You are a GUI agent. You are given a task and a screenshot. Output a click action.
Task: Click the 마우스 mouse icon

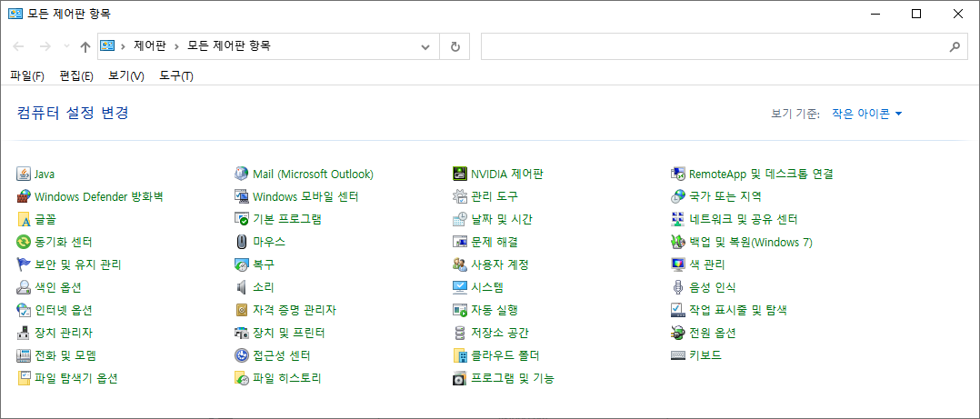coord(242,242)
